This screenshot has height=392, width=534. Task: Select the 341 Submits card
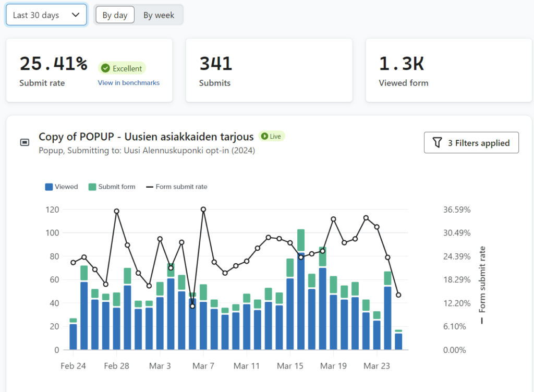pos(269,70)
